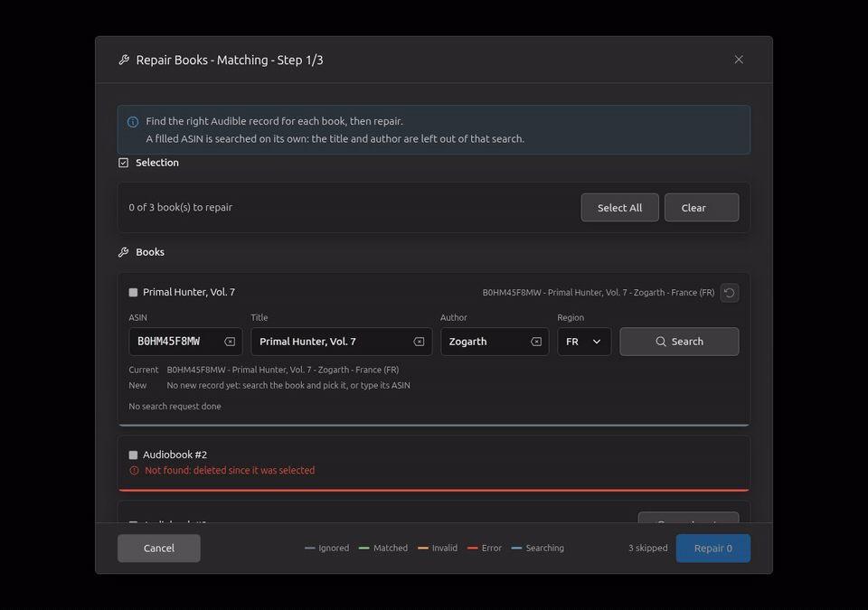Click the Clear selection button
This screenshot has width=868, height=610.
pyautogui.click(x=702, y=208)
